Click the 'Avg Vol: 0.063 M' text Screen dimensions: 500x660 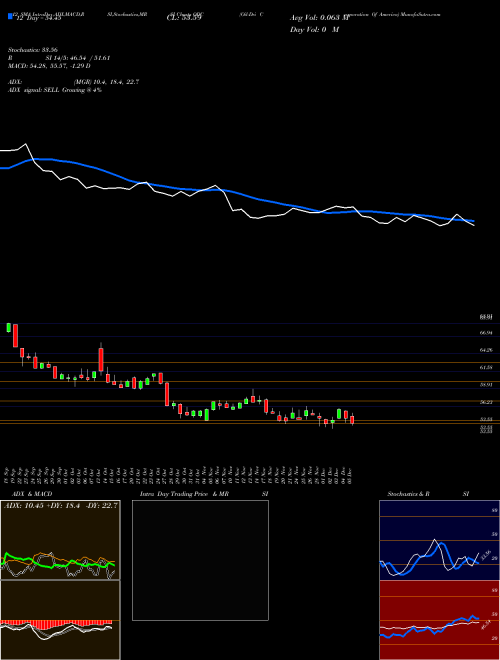[x=319, y=18]
